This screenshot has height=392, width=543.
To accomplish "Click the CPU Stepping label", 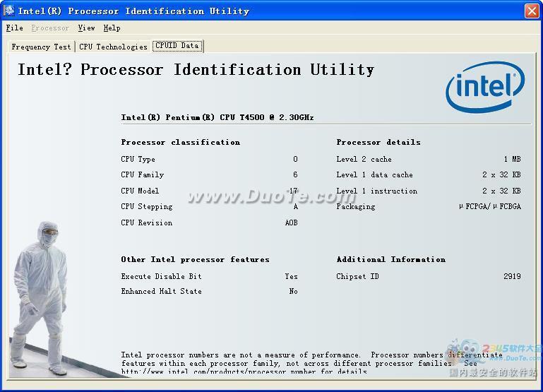I will point(147,206).
